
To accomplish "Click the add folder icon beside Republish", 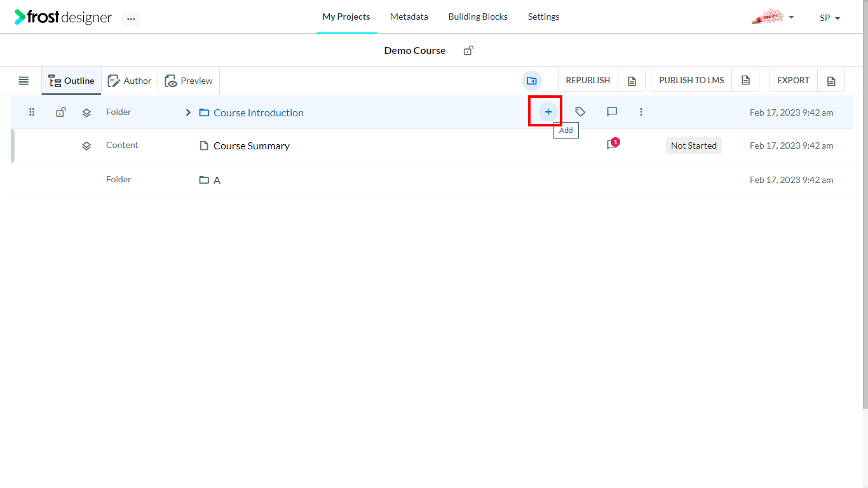I will pos(532,81).
